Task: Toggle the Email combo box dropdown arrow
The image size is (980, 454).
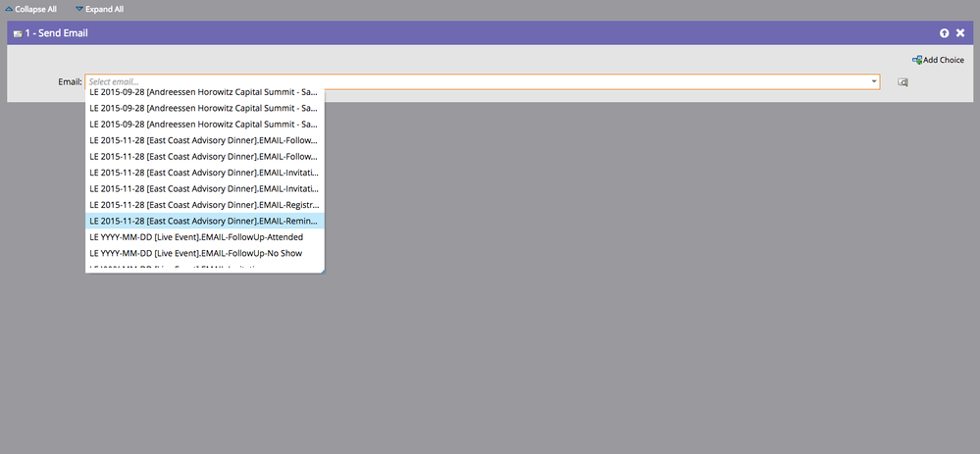Action: (873, 81)
